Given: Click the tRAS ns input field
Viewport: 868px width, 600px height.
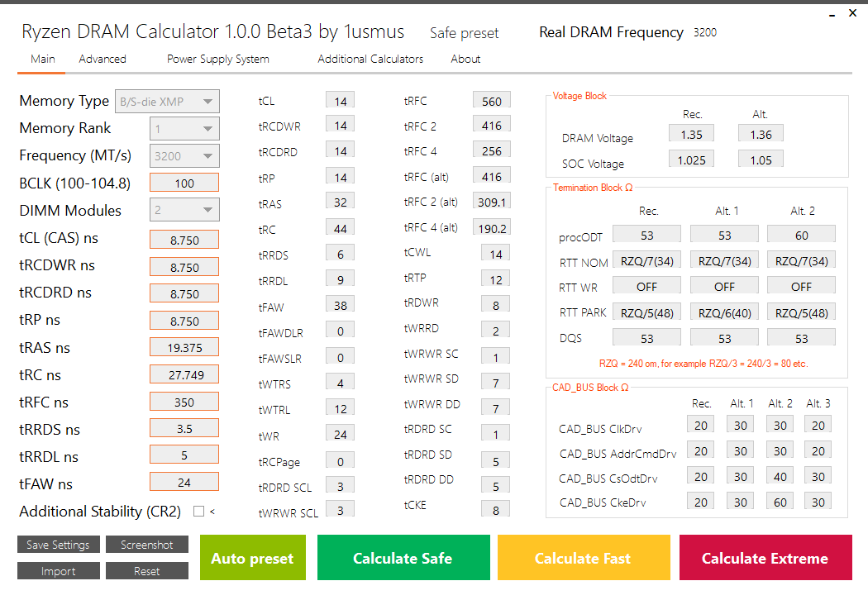Looking at the screenshot, I should pos(184,347).
